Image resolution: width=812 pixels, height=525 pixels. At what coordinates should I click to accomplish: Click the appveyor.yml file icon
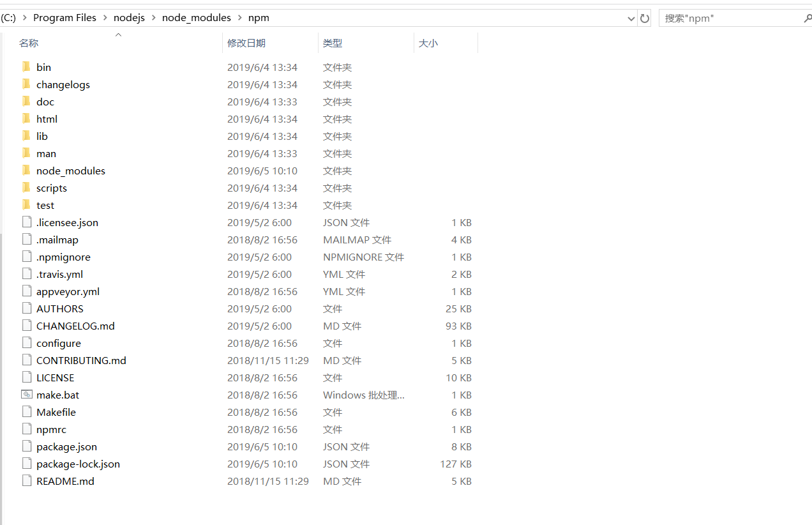tap(26, 291)
